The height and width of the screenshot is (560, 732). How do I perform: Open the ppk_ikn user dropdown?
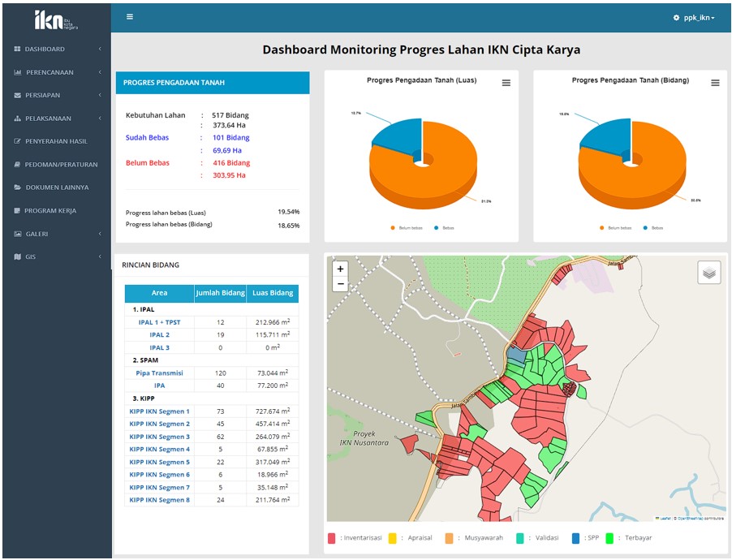(699, 18)
